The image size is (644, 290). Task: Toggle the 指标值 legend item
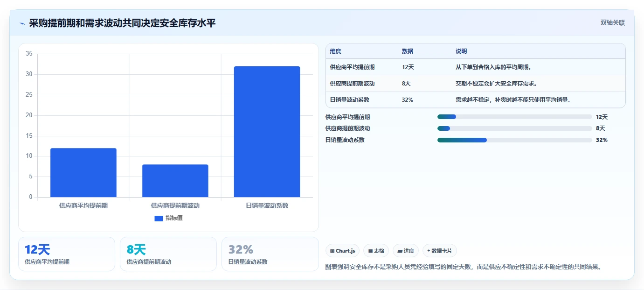(168, 218)
